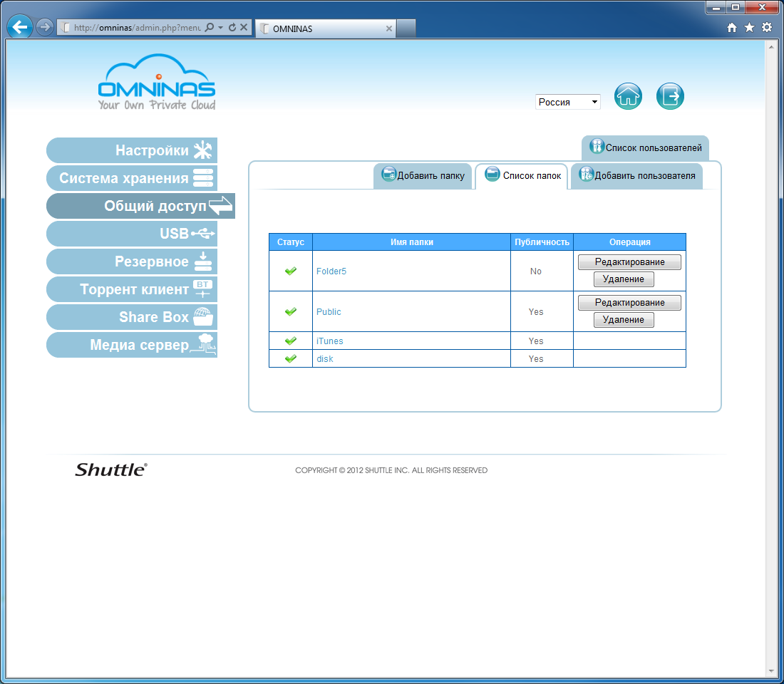Image resolution: width=784 pixels, height=684 pixels.
Task: Click the page scrollbar down arrow
Action: click(770, 671)
